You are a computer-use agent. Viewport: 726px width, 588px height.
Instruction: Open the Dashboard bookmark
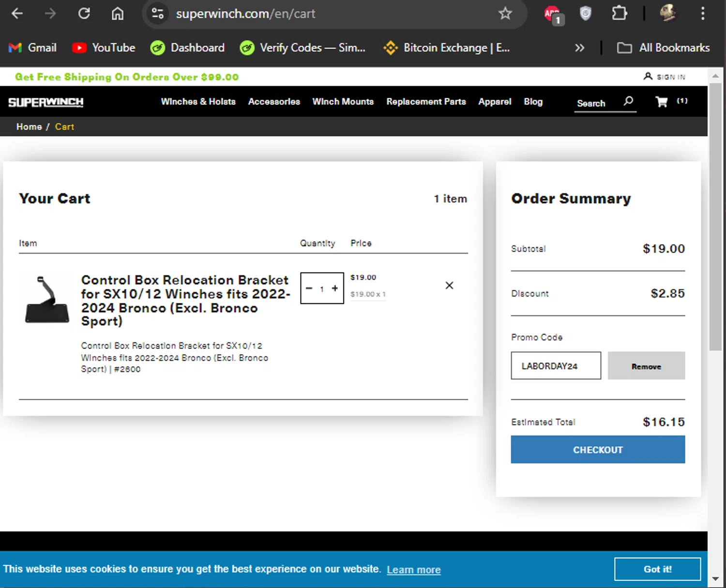[x=187, y=47]
